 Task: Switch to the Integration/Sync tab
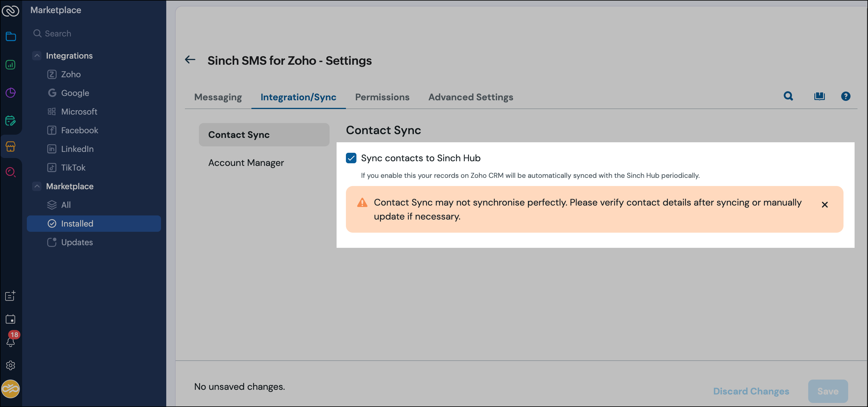[x=298, y=97]
